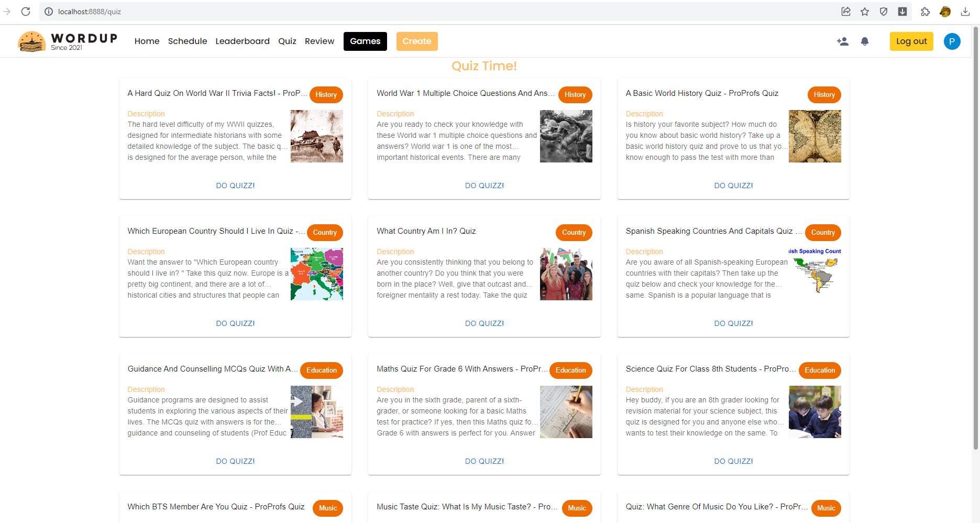Click the WWII tank battle thumbnail
The image size is (980, 523).
[x=317, y=136]
